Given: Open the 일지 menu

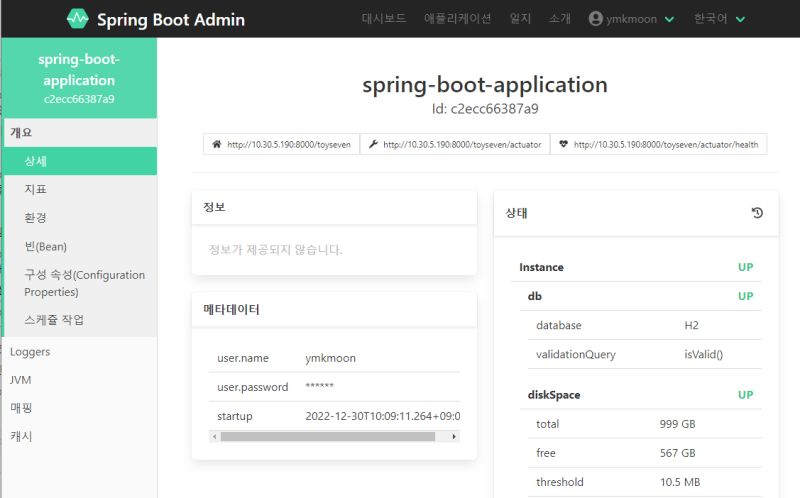Looking at the screenshot, I should tap(520, 19).
